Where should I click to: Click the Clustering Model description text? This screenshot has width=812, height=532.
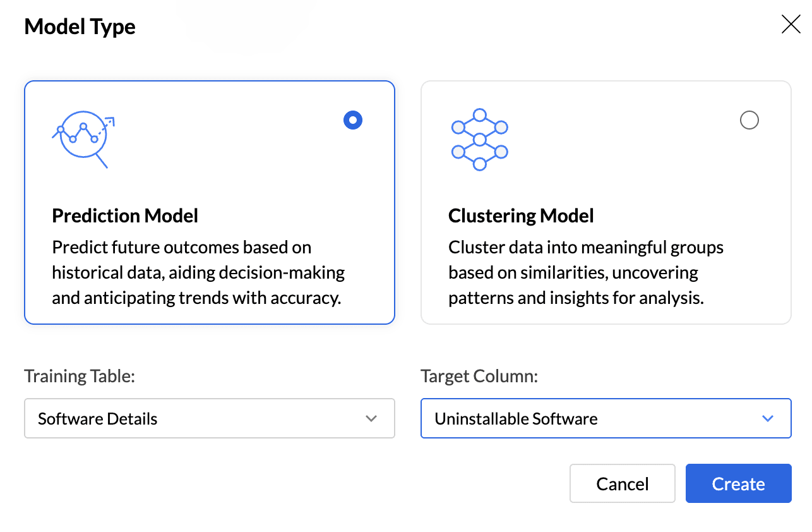click(x=585, y=272)
